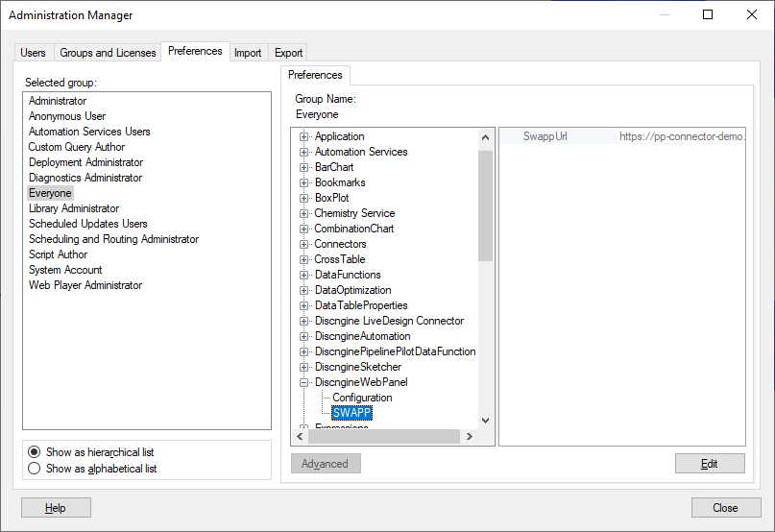
Task: Expand the CombinationChart node
Action: pos(304,229)
